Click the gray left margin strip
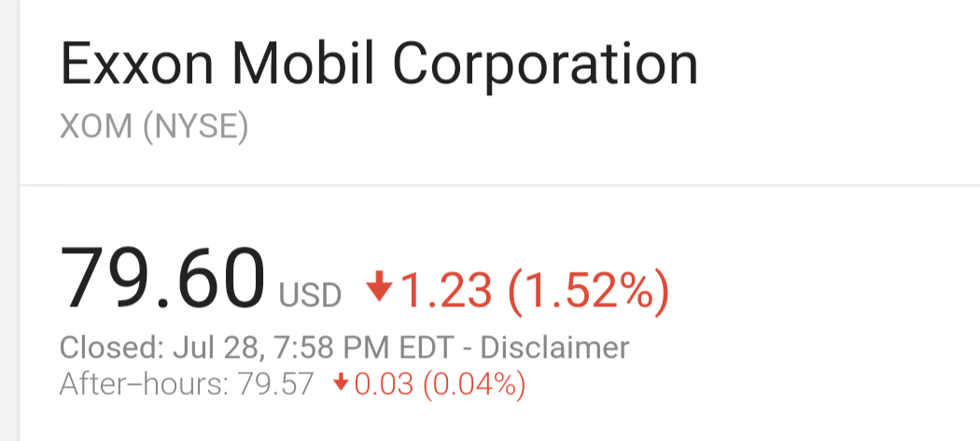This screenshot has width=980, height=441. coord(9,220)
